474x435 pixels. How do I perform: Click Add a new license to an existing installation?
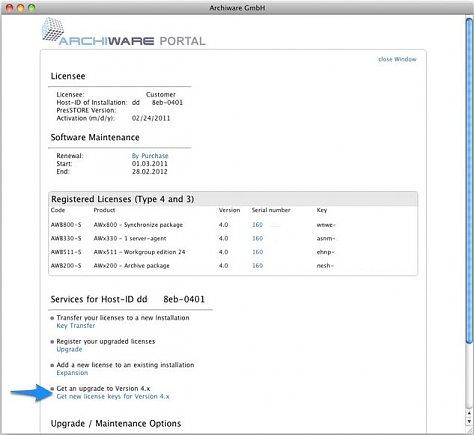[x=125, y=365]
